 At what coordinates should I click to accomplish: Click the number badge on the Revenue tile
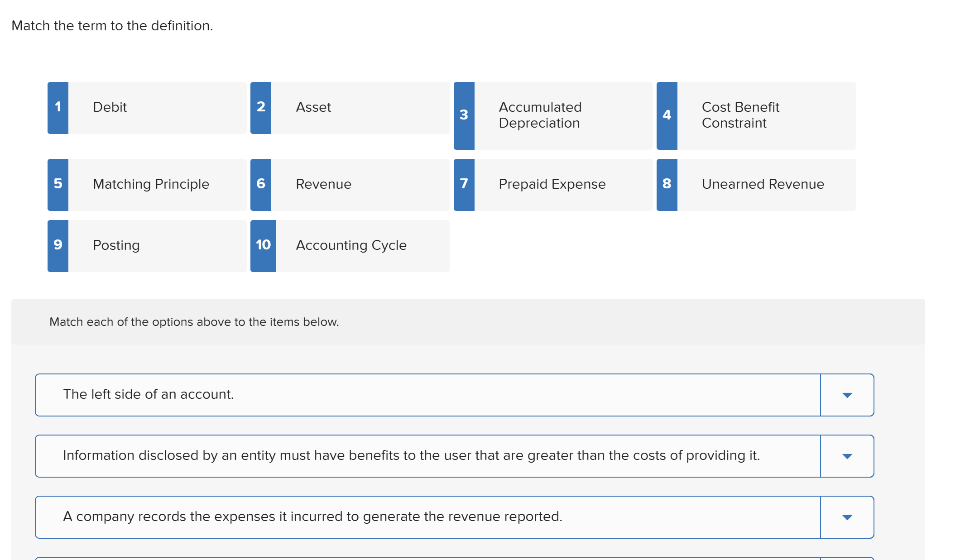(261, 184)
